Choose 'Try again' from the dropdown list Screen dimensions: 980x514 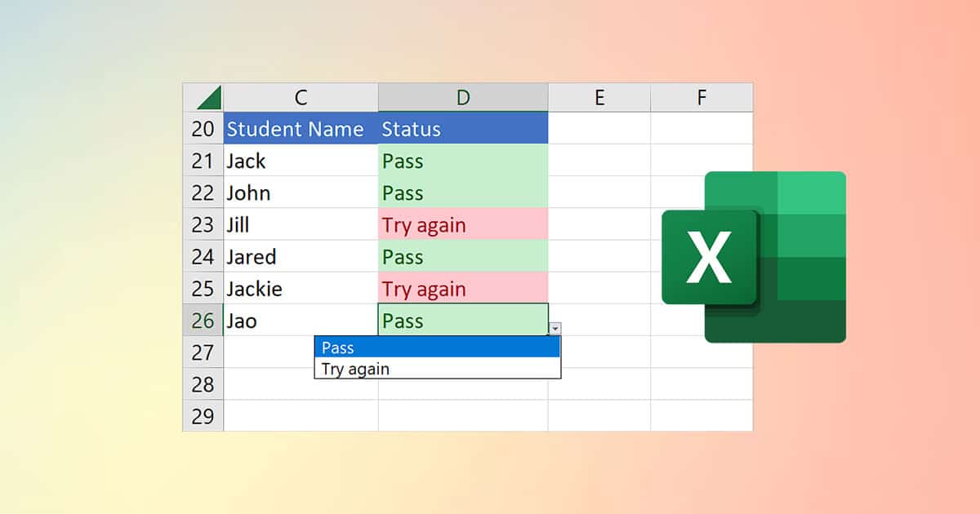pos(438,369)
